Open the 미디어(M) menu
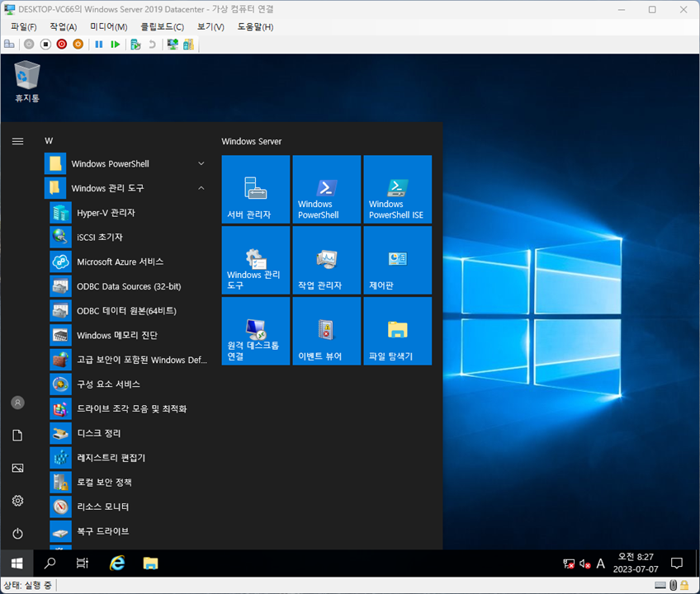The image size is (700, 594). 108,26
